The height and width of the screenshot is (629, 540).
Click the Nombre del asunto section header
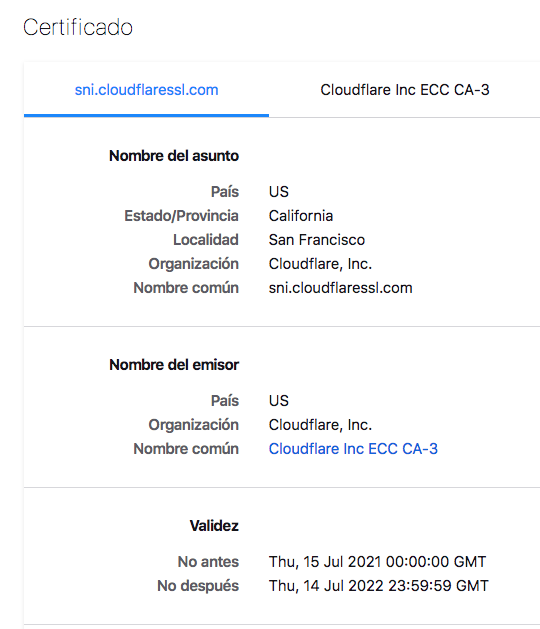click(x=174, y=156)
